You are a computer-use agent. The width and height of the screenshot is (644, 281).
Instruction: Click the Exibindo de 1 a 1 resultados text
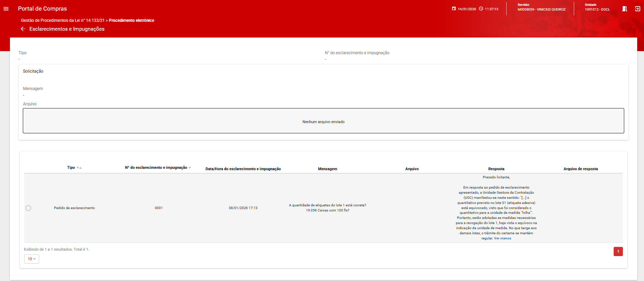(57, 250)
